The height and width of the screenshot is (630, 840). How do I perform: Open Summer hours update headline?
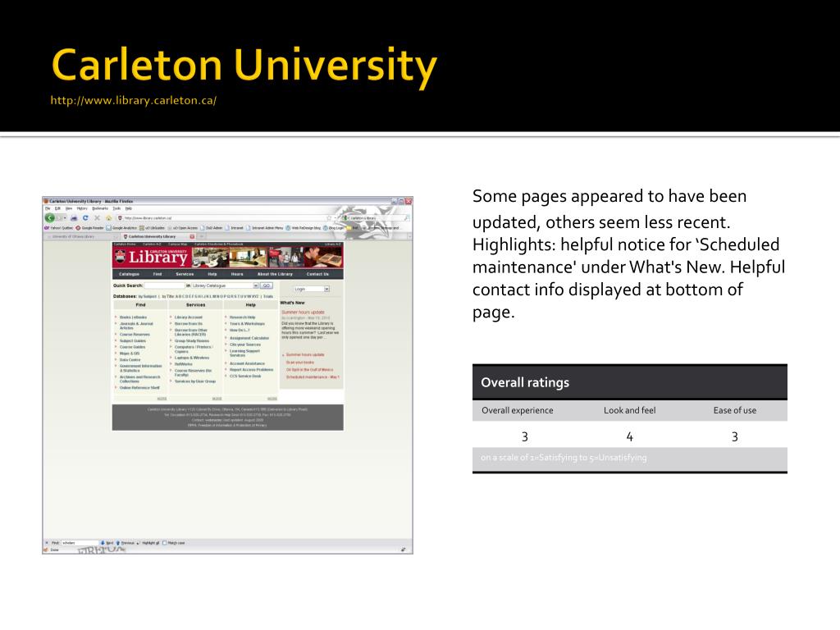(x=304, y=312)
